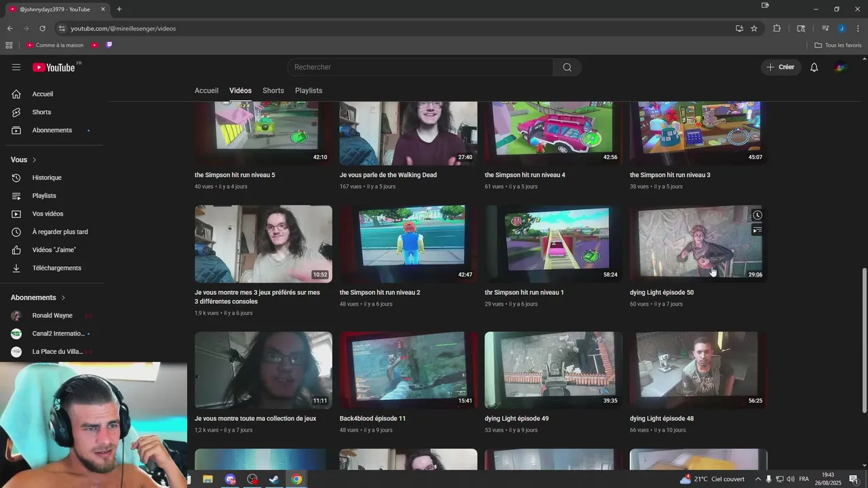The image size is (868, 488).
Task: Open dying Light épisode 48 thumbnail
Action: click(x=698, y=370)
